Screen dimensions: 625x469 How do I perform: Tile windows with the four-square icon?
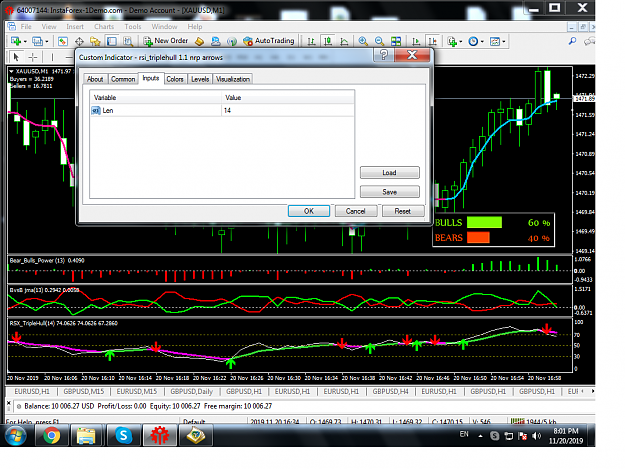(x=396, y=41)
